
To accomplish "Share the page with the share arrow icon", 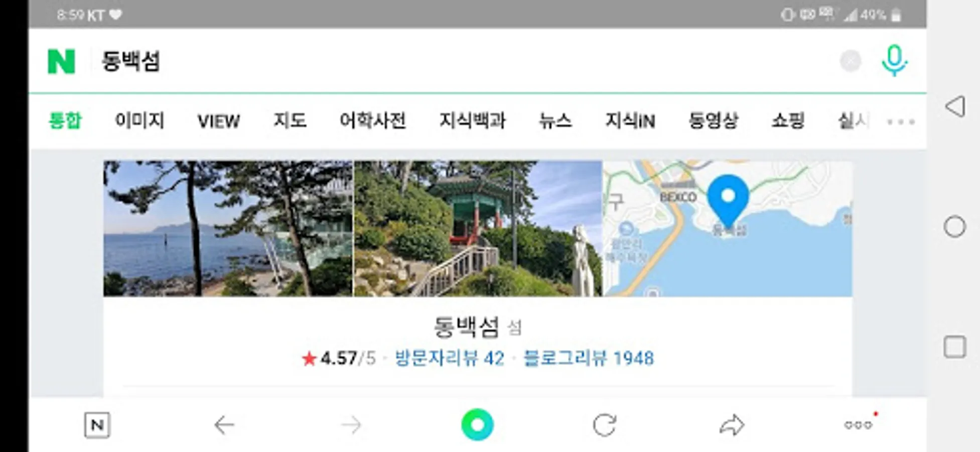I will pos(732,425).
